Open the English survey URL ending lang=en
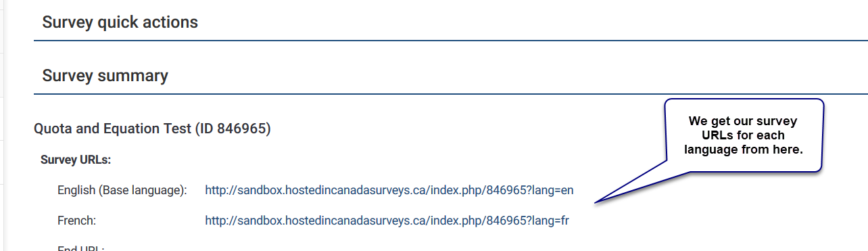 [x=389, y=190]
